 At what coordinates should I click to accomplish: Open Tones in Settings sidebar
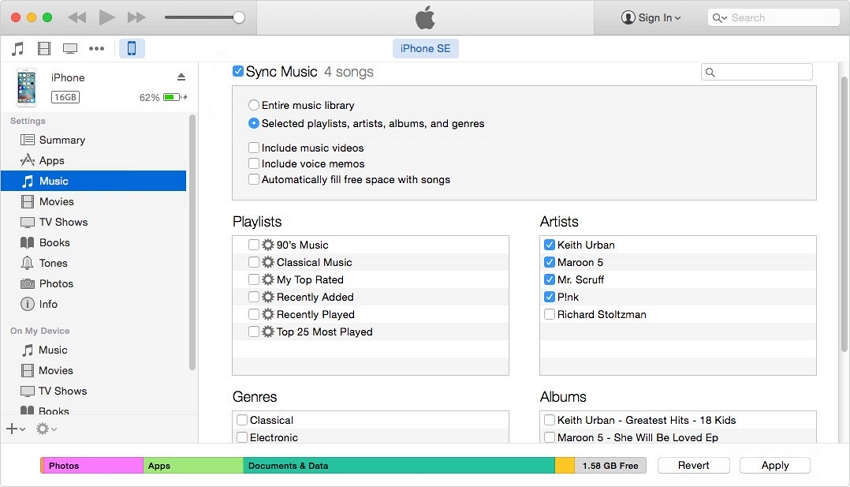(x=93, y=263)
